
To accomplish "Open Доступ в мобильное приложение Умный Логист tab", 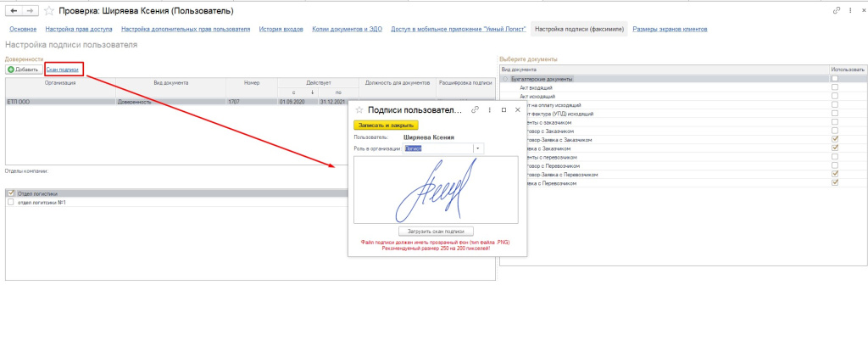I will 459,29.
